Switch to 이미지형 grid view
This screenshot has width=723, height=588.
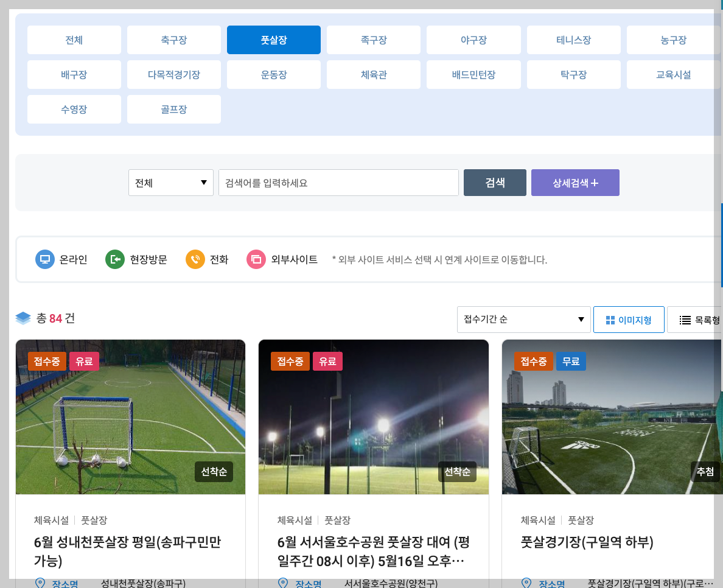(x=629, y=320)
